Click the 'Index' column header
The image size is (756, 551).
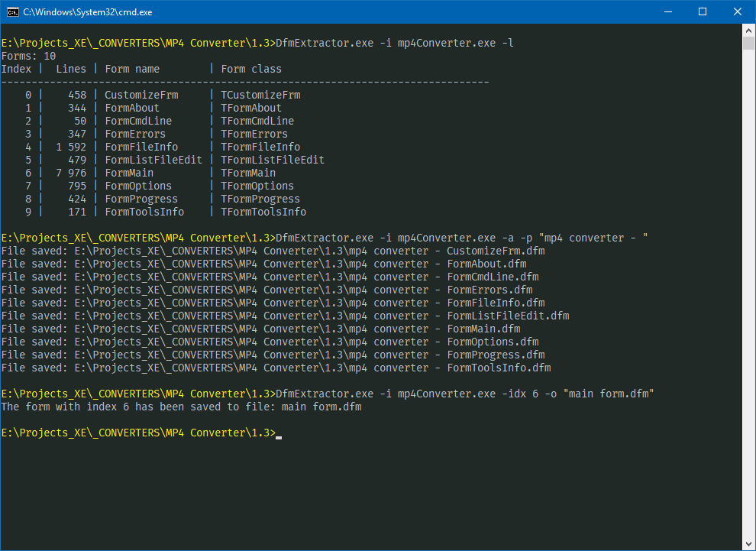click(16, 69)
